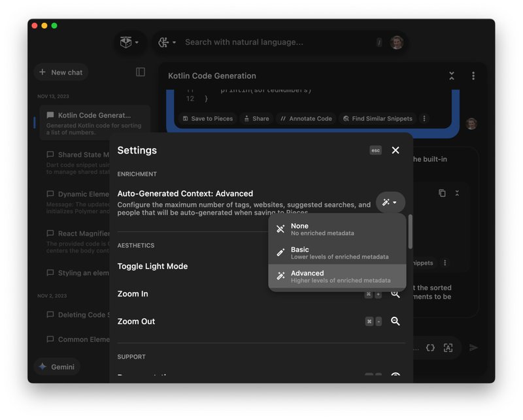This screenshot has height=420, width=523.
Task: Click the Share button on code block
Action: tap(256, 119)
